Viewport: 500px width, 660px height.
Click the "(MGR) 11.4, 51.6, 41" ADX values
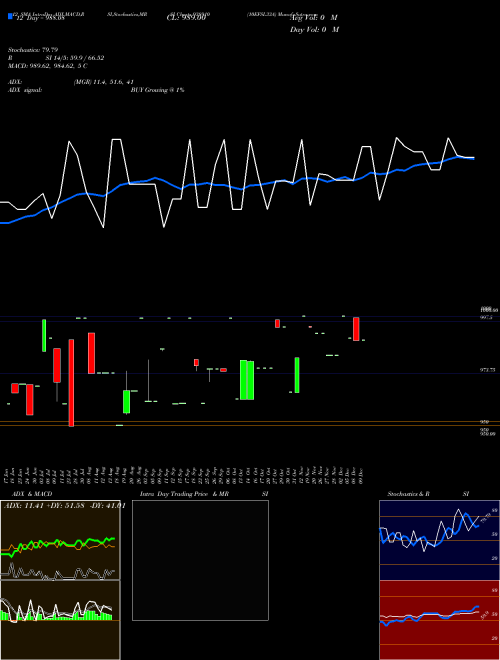pos(104,82)
